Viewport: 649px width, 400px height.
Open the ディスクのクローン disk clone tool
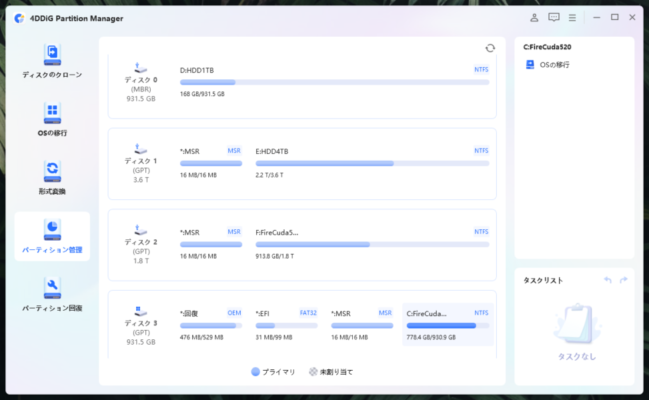pyautogui.click(x=52, y=61)
